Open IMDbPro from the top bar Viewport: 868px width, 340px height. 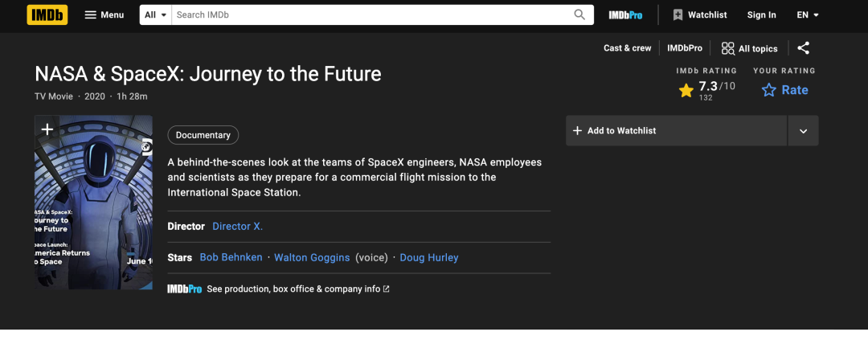pyautogui.click(x=625, y=15)
